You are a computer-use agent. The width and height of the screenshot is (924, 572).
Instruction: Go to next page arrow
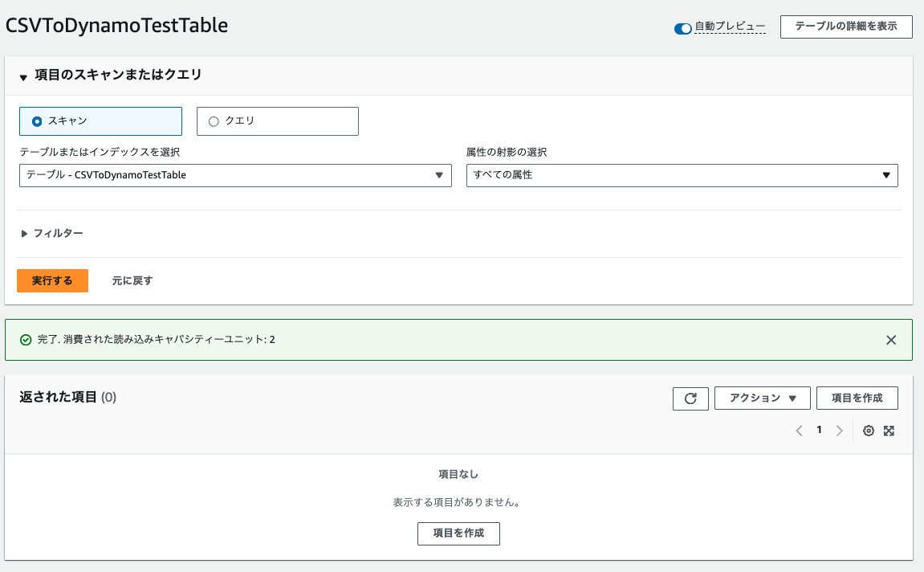(x=839, y=431)
